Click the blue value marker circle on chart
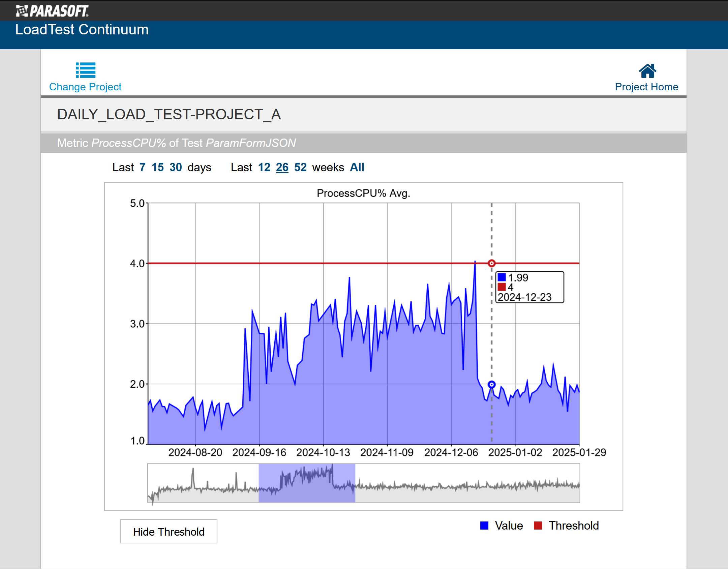 (492, 384)
